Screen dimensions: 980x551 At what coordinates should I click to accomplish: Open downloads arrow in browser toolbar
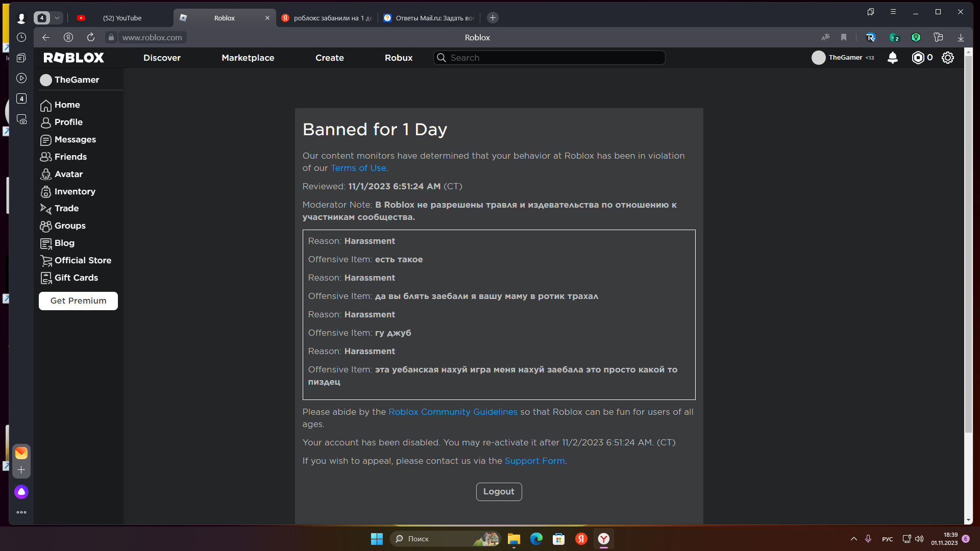[961, 37]
